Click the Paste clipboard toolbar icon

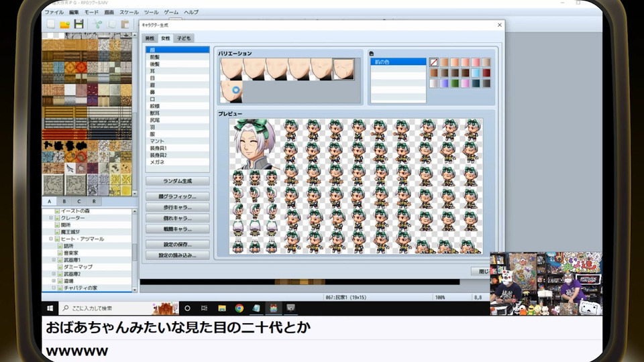coord(125,24)
